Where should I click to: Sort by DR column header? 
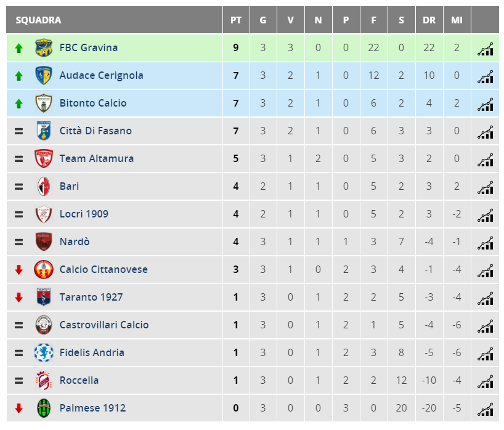pos(429,20)
